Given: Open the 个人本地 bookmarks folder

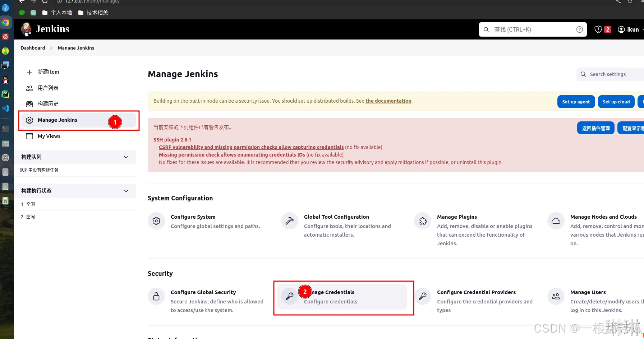Looking at the screenshot, I should click(57, 13).
